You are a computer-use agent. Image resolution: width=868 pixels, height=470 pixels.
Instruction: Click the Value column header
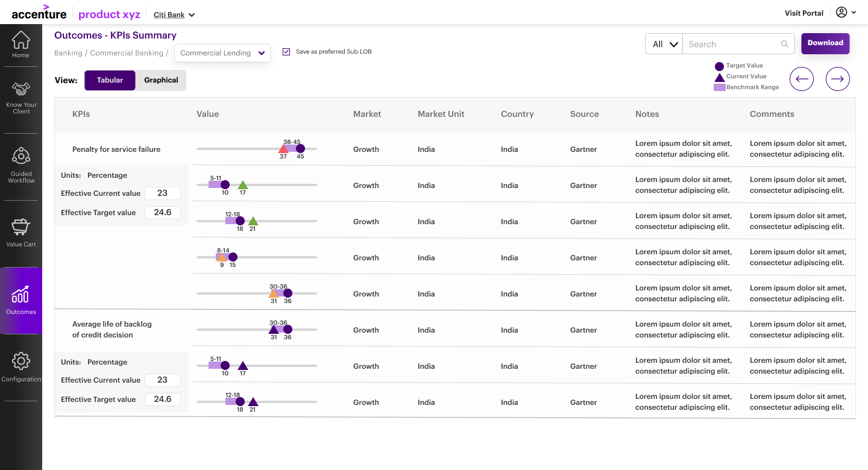tap(207, 114)
